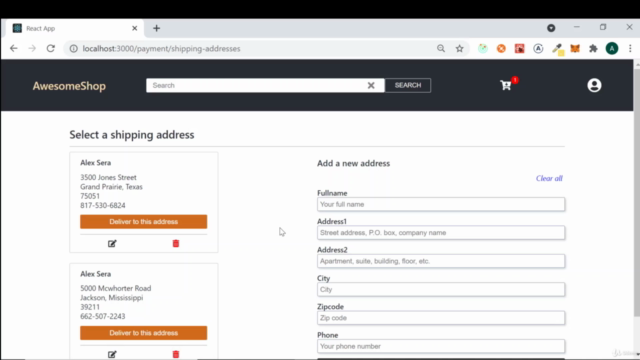The width and height of the screenshot is (640, 360).
Task: Open the MetaMask fox extension
Action: (x=575, y=49)
